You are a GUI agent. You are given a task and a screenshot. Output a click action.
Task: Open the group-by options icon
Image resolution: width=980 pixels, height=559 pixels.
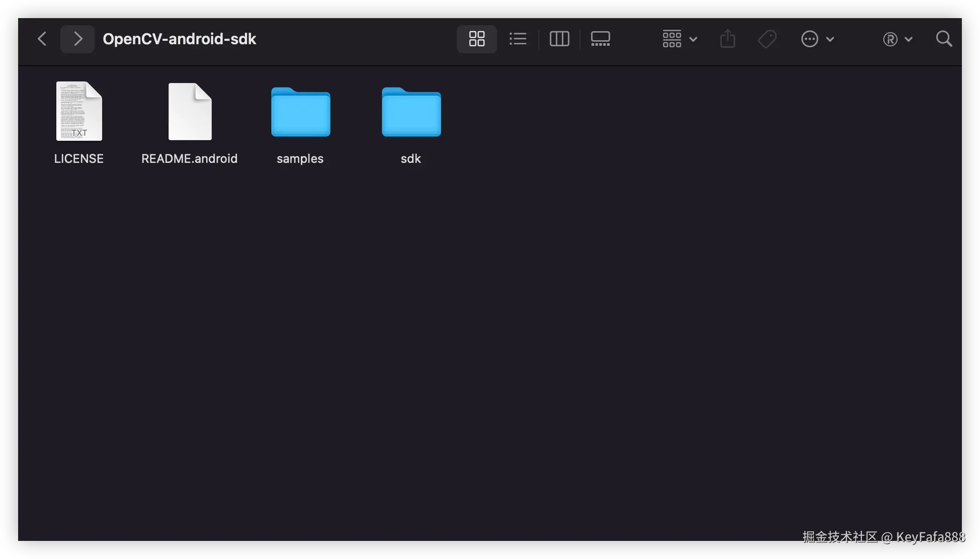[x=672, y=39]
